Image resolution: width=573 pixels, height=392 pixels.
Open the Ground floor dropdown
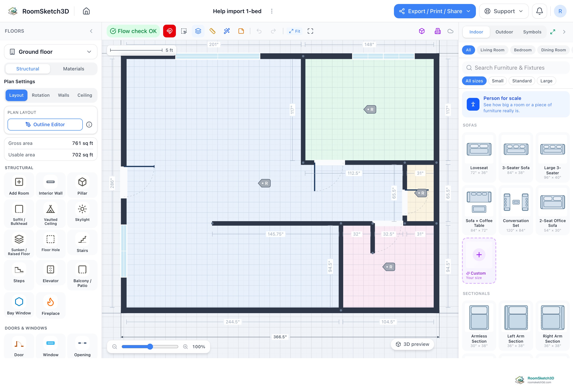click(51, 52)
